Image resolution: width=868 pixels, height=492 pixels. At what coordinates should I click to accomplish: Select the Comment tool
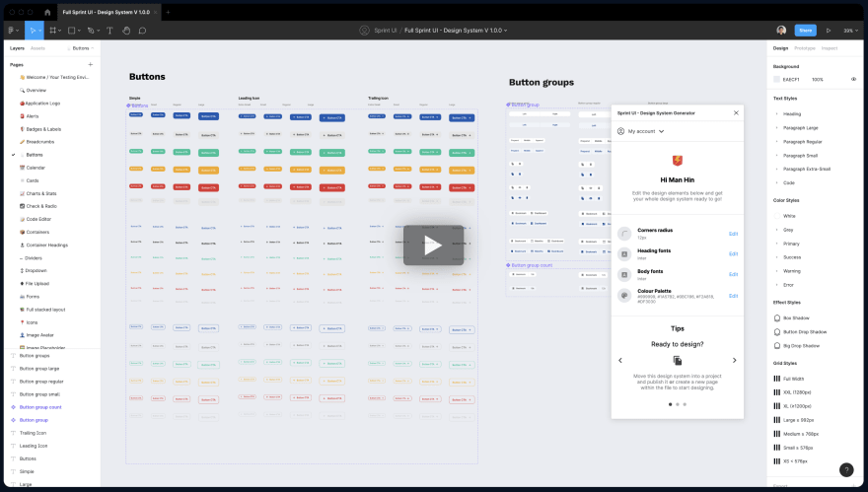[x=142, y=31]
